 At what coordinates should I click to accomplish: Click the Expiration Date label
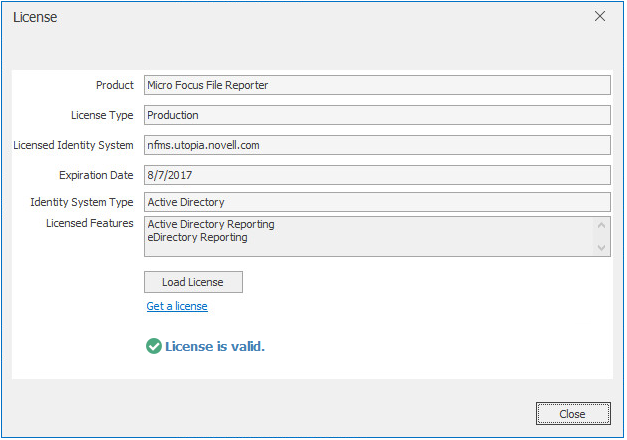tap(96, 175)
